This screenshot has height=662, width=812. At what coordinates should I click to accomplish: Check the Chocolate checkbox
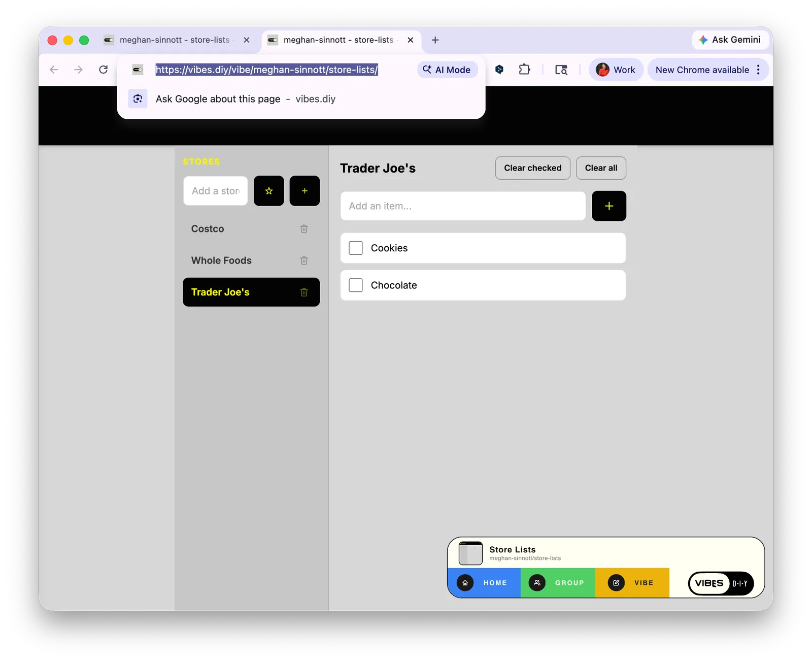point(356,285)
